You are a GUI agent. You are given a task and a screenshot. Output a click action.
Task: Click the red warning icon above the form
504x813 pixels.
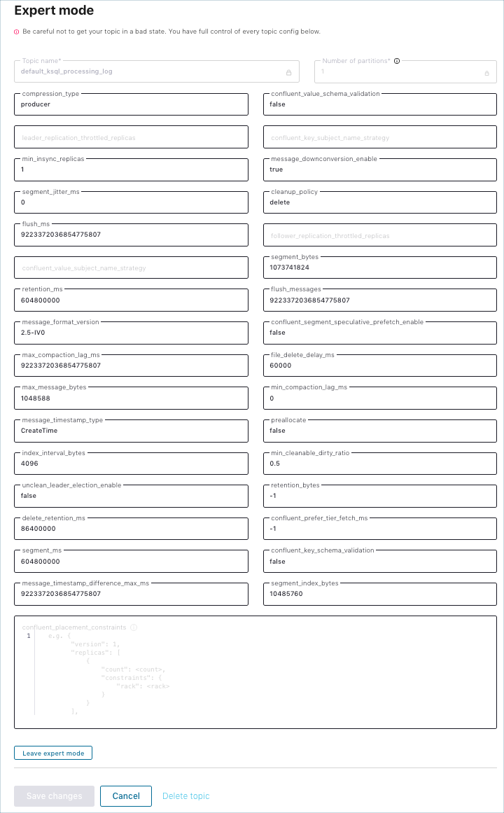tap(17, 32)
